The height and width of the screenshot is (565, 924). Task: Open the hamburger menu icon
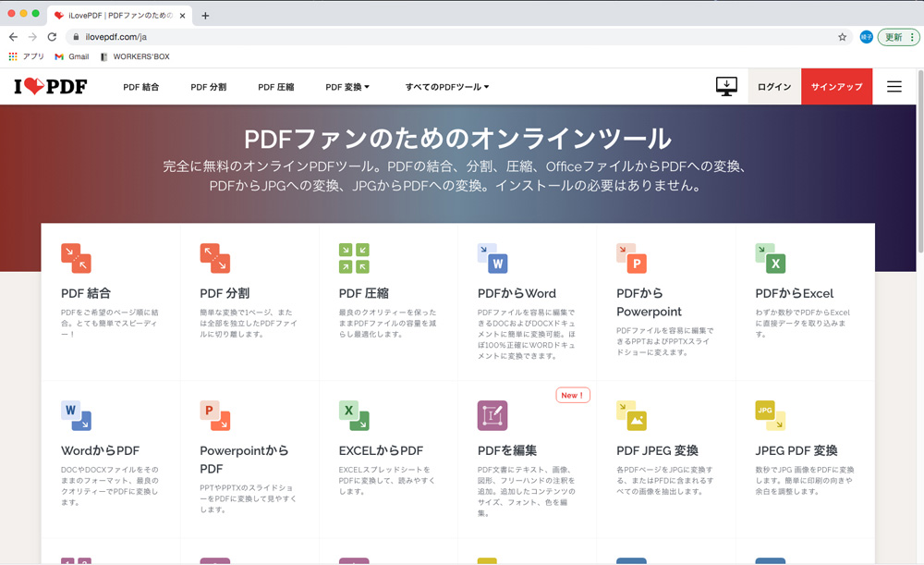click(894, 86)
